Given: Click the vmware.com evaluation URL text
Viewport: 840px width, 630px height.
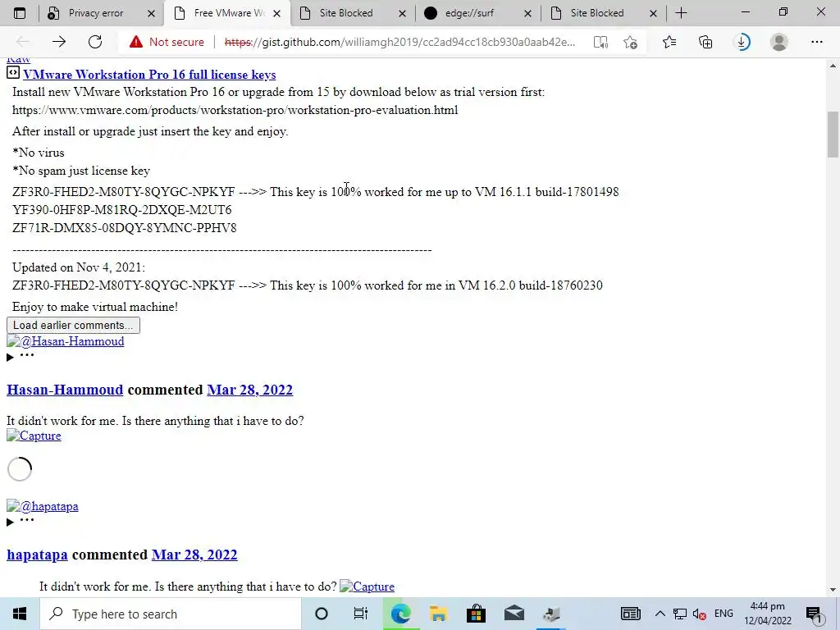Looking at the screenshot, I should coord(235,110).
